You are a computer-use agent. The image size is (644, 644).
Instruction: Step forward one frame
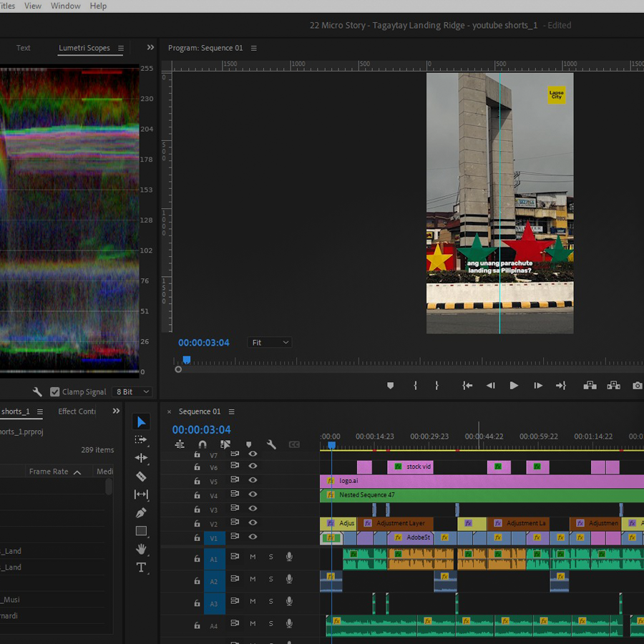[537, 385]
